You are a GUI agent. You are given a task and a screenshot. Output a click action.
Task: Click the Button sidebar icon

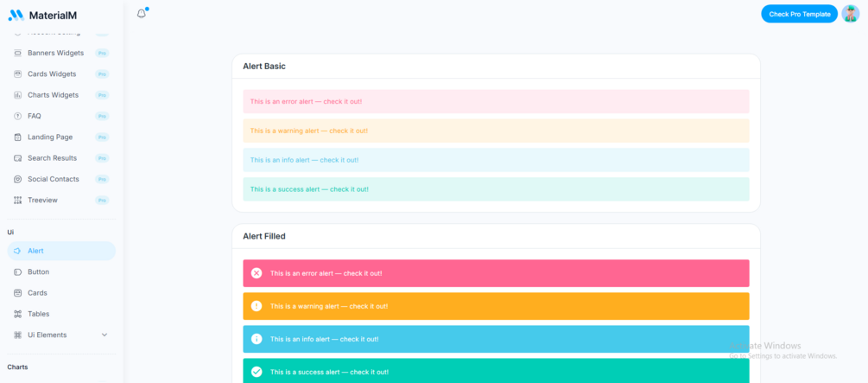point(18,272)
